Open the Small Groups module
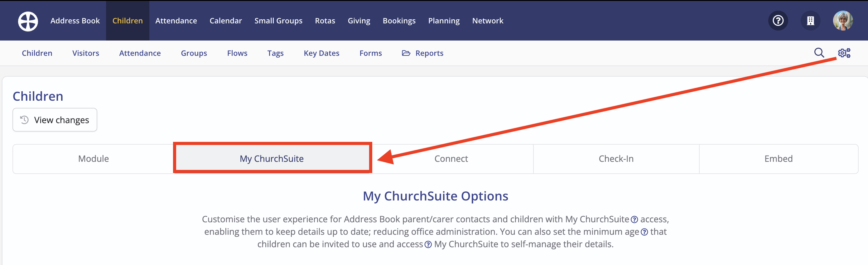This screenshot has height=265, width=868. [278, 21]
